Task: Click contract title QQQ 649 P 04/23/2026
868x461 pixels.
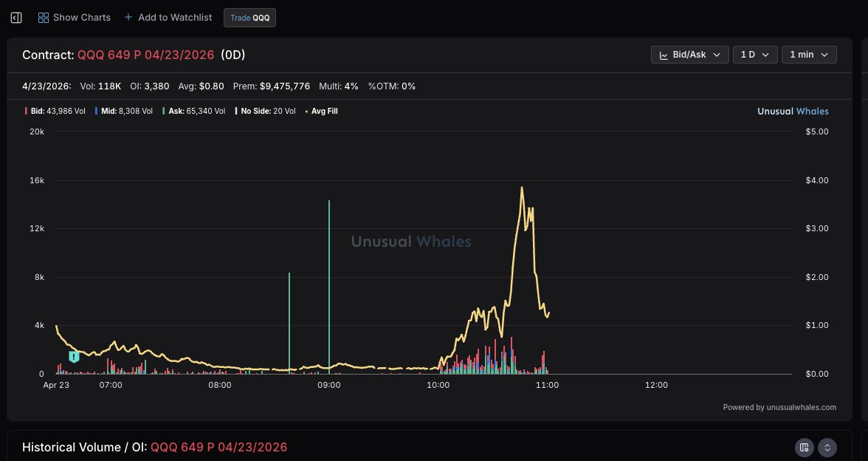Action: click(x=145, y=55)
